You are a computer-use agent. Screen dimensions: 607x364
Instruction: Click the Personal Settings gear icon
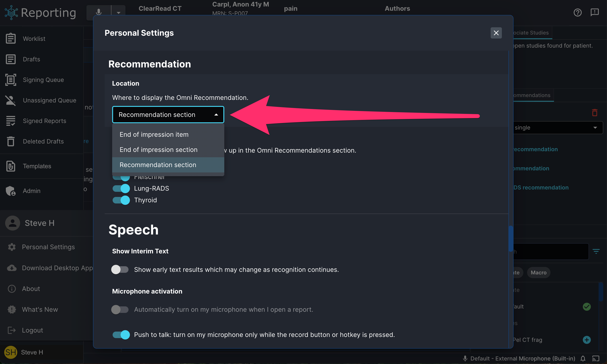11,247
